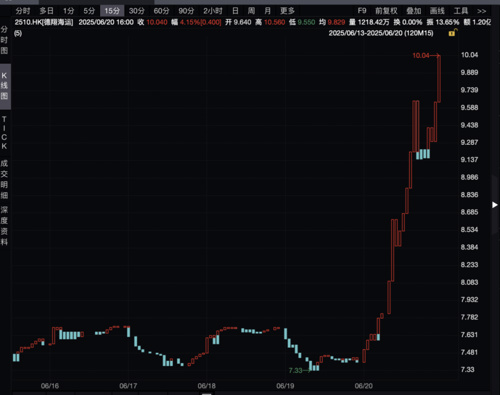Screen dimensions: 500x395
Task: Select the 日 daily K-line period
Action: (x=235, y=11)
